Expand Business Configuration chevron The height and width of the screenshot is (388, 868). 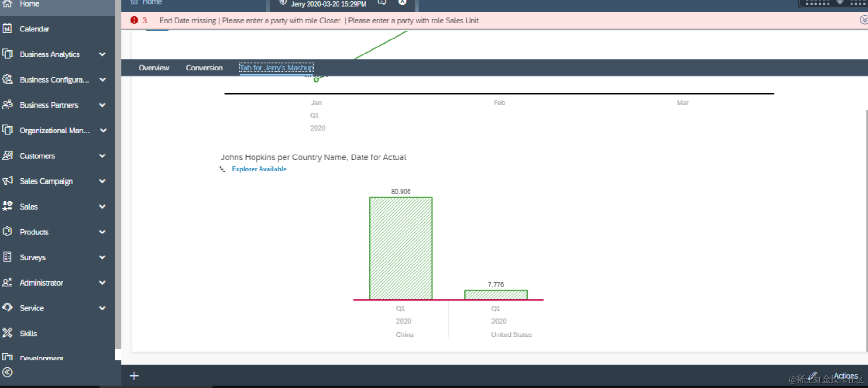coord(102,80)
